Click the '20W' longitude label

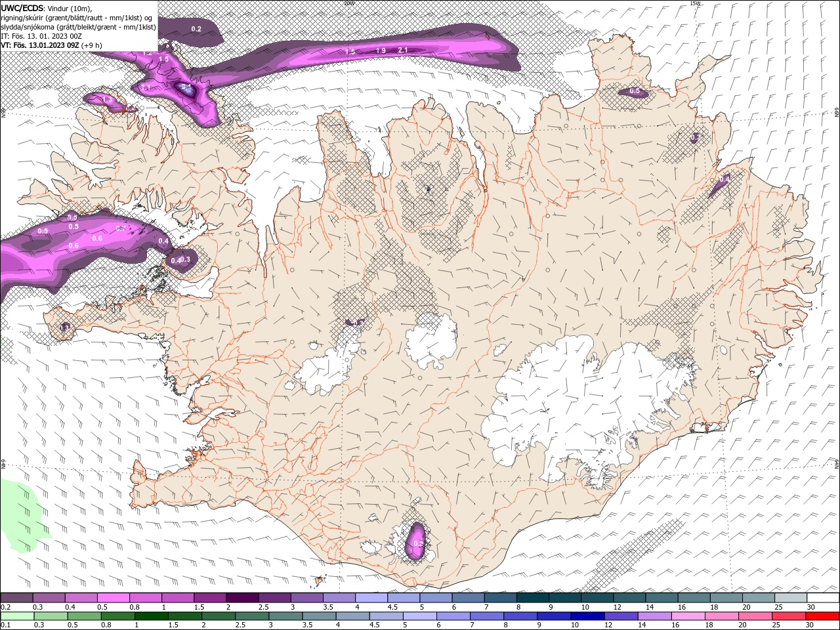point(348,3)
